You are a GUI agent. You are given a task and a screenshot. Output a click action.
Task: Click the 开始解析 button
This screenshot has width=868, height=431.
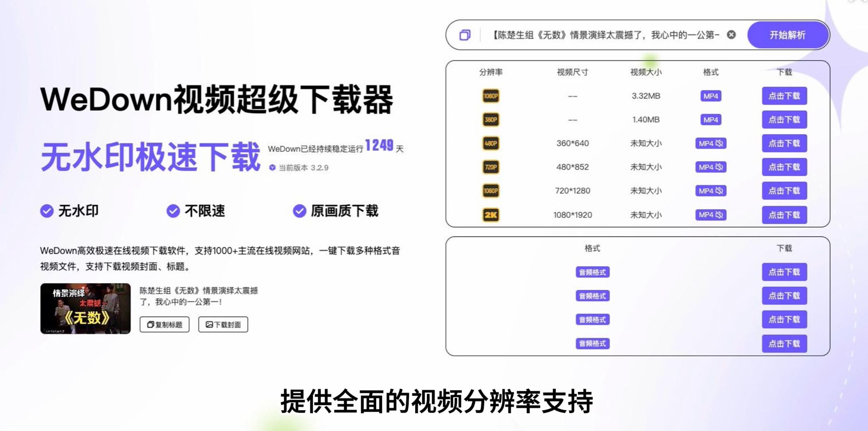(x=788, y=35)
